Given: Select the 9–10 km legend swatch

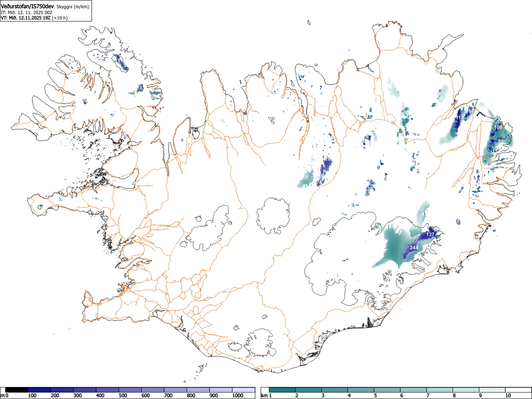Looking at the screenshot, I should (492, 390).
